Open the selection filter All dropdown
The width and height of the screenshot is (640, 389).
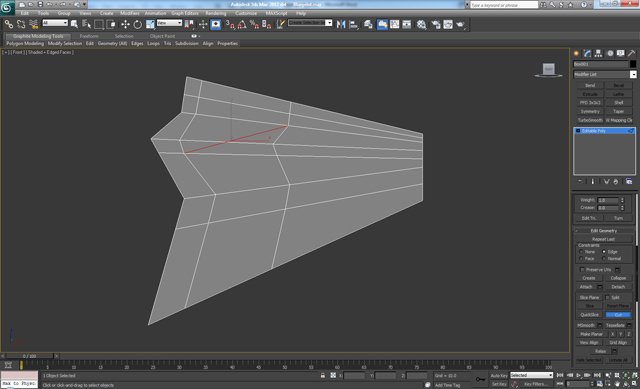[55, 23]
